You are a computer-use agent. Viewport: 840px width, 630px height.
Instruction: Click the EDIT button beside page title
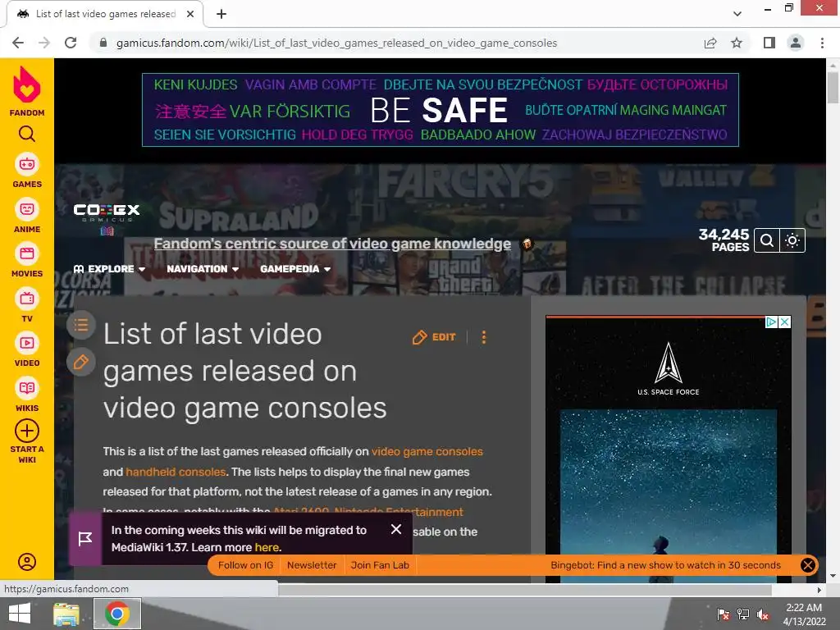pos(435,337)
